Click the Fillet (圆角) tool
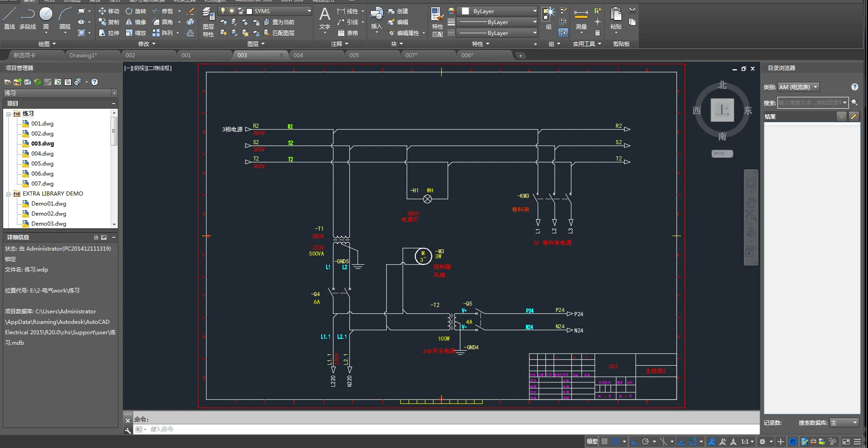868x448 pixels. click(x=163, y=22)
